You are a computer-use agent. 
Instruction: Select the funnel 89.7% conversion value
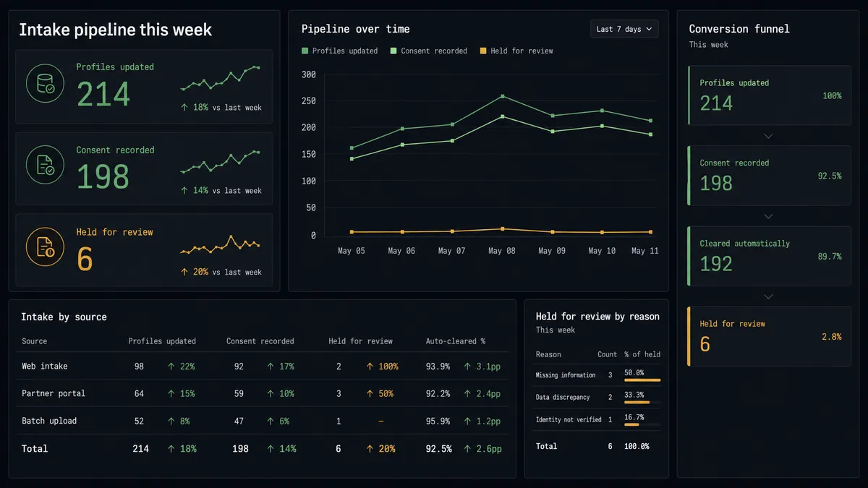(829, 256)
